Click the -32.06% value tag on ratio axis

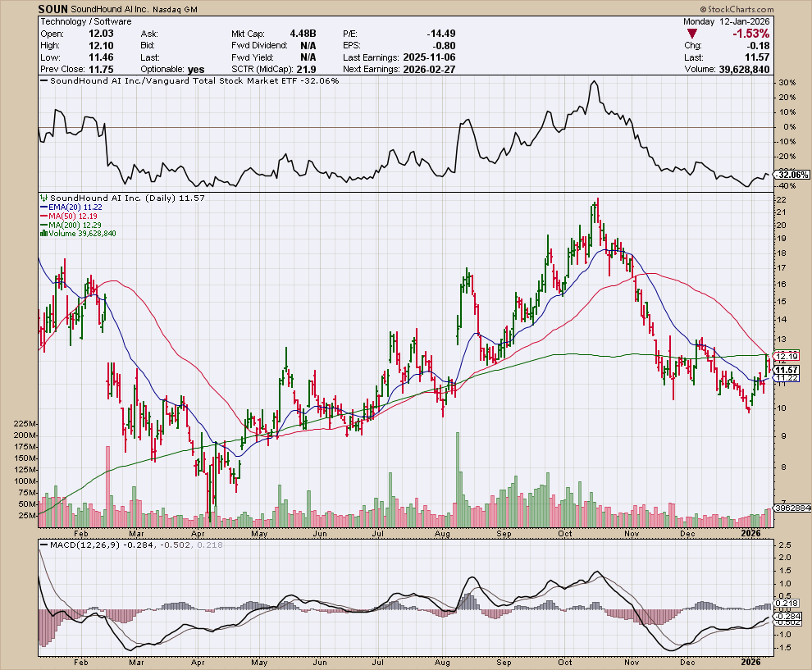(793, 175)
